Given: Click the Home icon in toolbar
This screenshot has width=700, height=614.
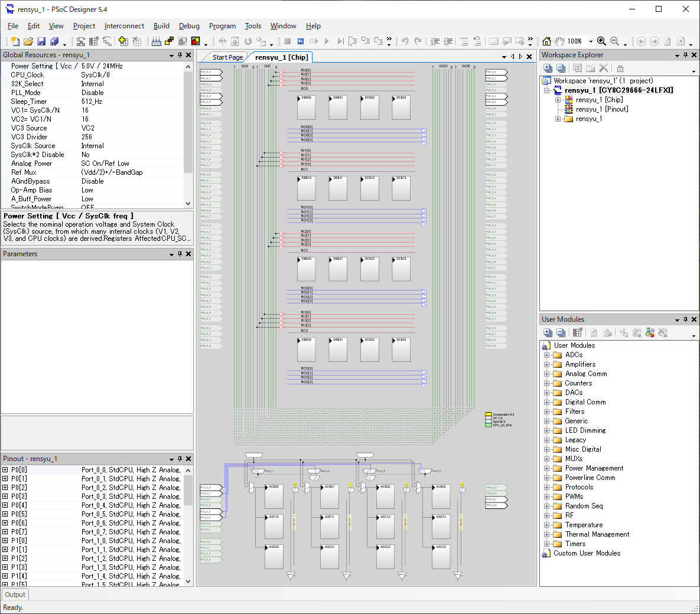Looking at the screenshot, I should 546,41.
